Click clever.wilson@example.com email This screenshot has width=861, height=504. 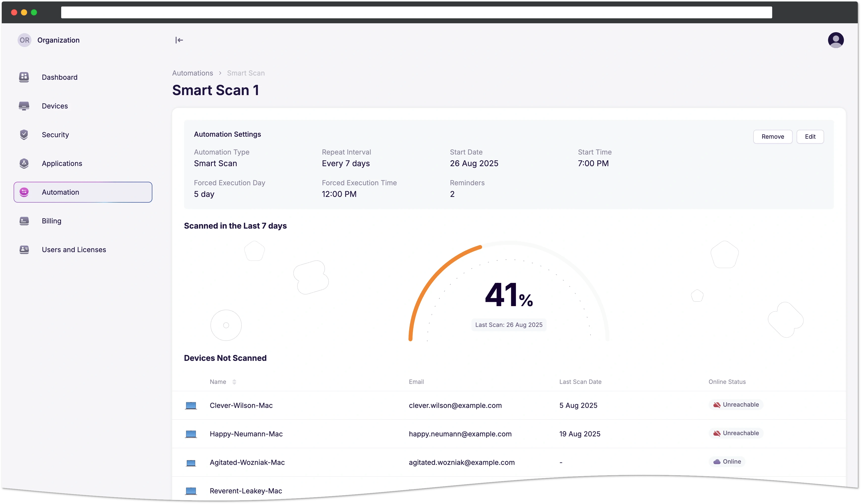pyautogui.click(x=455, y=406)
